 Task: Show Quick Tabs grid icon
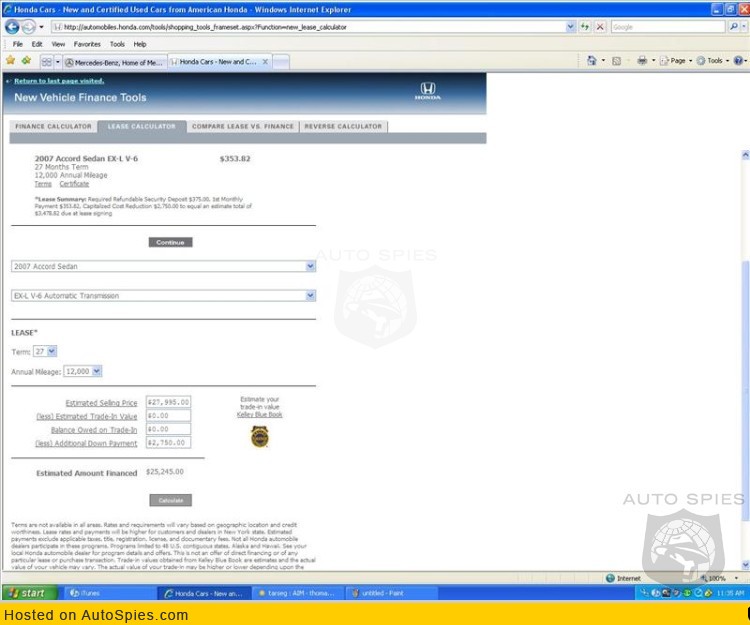(x=46, y=62)
